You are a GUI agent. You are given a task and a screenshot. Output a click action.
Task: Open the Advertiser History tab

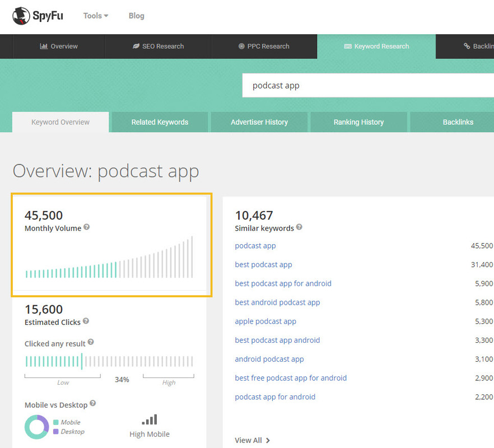coord(259,122)
